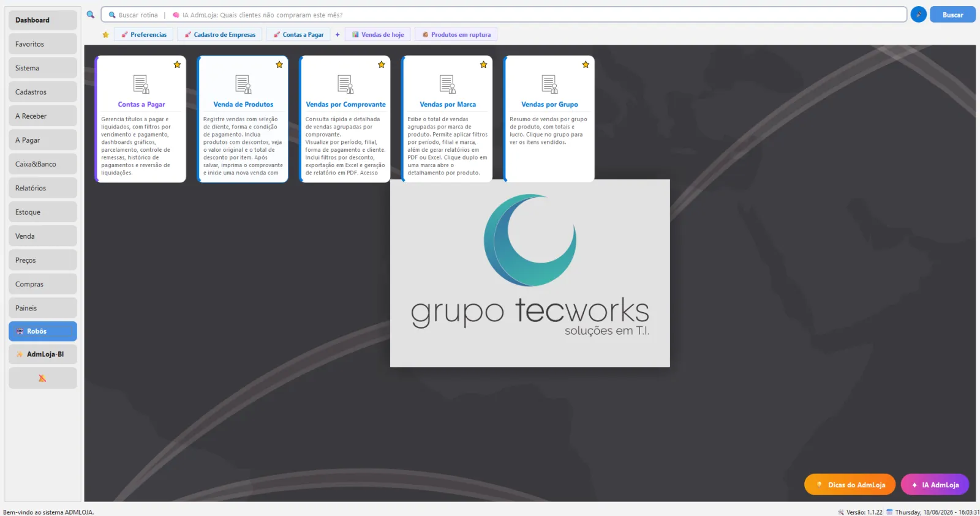Open the Favoritos sidebar section
980x516 pixels.
[43, 44]
